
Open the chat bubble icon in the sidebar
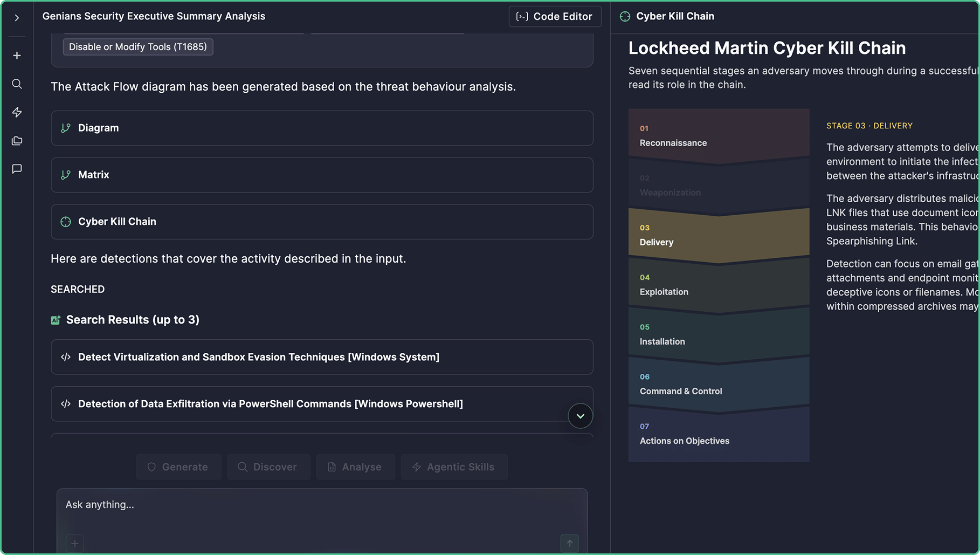[17, 169]
